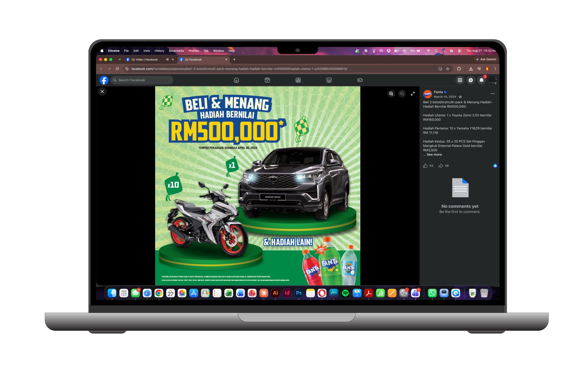Image resolution: width=588 pixels, height=371 pixels.
Task: Open the History menu
Action: tap(159, 51)
